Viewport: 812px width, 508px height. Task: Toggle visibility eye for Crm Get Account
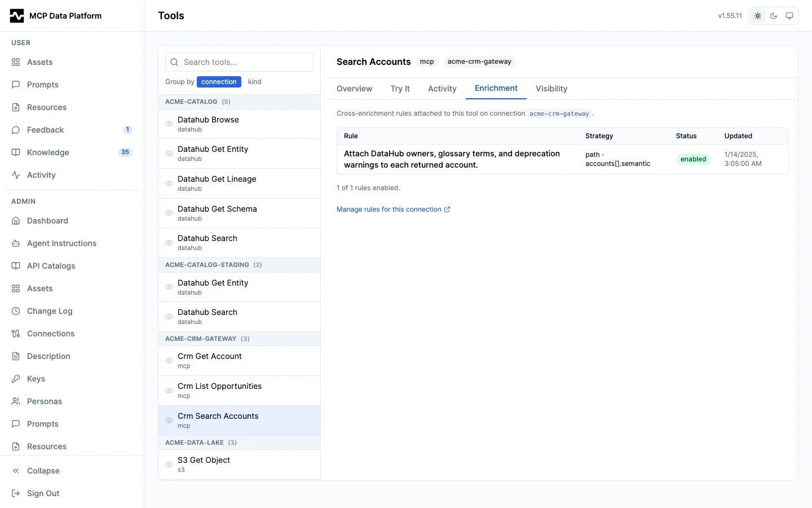pyautogui.click(x=169, y=361)
